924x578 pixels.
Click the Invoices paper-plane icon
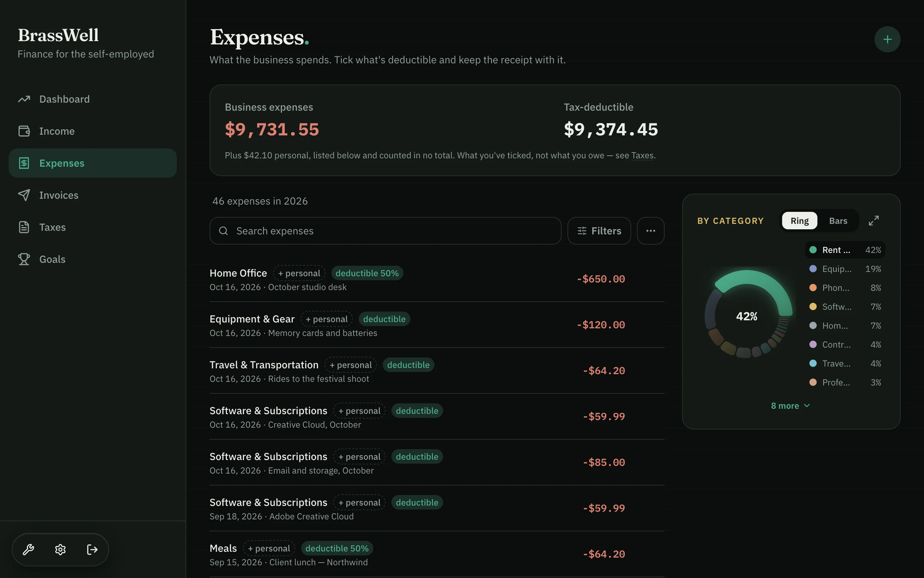coord(24,195)
